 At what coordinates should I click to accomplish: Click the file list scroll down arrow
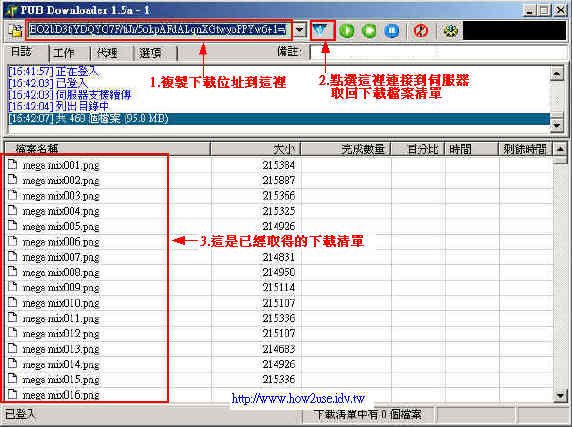click(x=560, y=395)
